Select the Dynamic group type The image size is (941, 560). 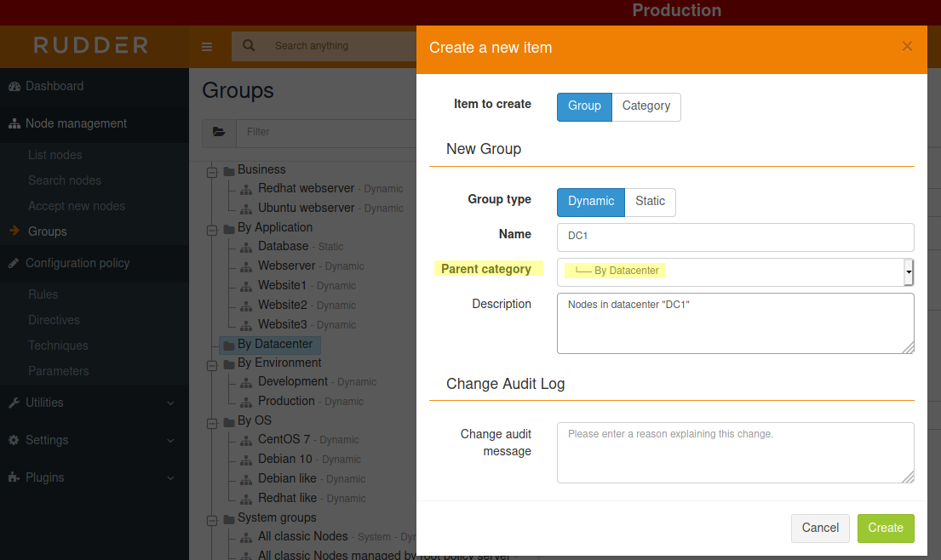tap(590, 202)
